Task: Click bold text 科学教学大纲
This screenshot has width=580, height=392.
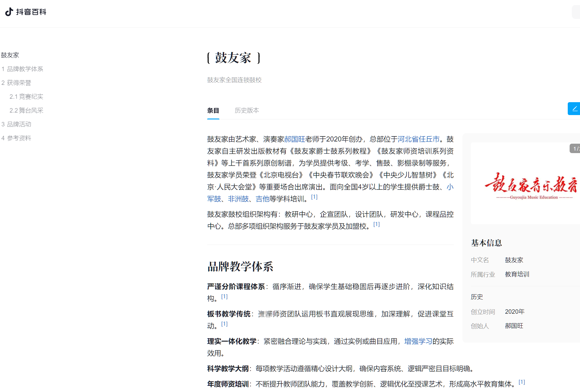Action: (x=228, y=369)
